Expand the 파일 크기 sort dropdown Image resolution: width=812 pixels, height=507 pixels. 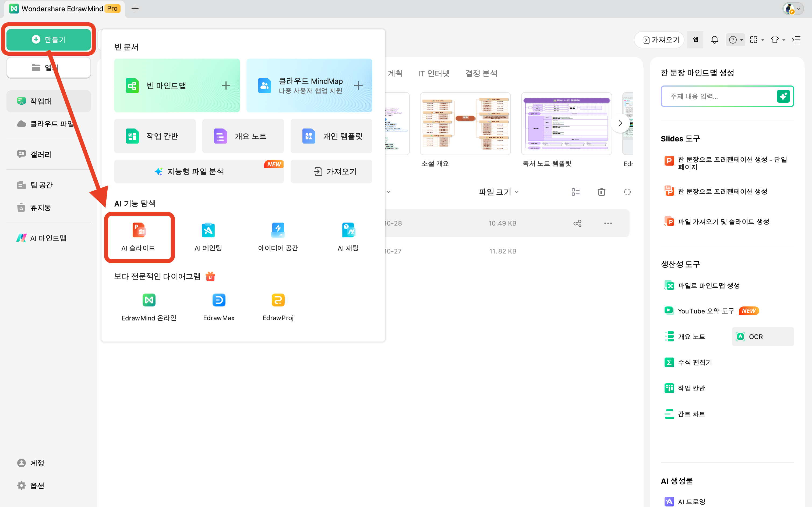(x=499, y=192)
